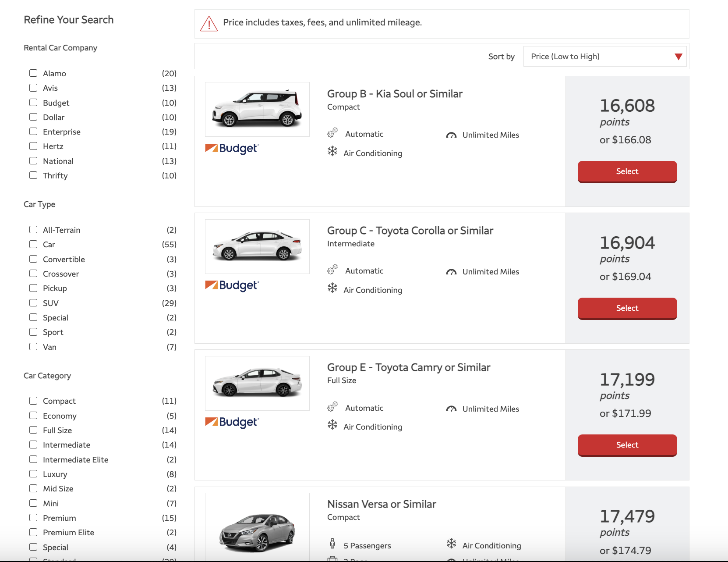Image resolution: width=728 pixels, height=562 pixels.
Task: Click the Budget logo under Kia Soul
Action: pyautogui.click(x=232, y=149)
